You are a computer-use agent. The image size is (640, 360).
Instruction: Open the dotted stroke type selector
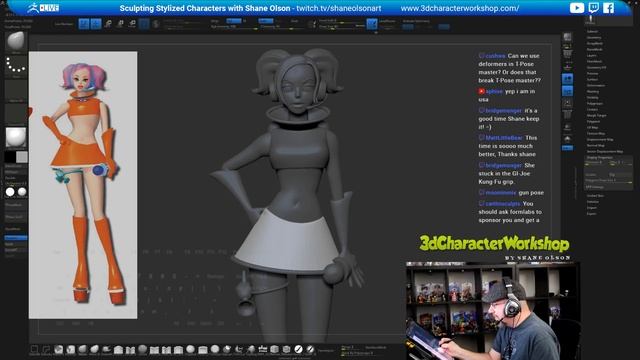click(x=16, y=67)
